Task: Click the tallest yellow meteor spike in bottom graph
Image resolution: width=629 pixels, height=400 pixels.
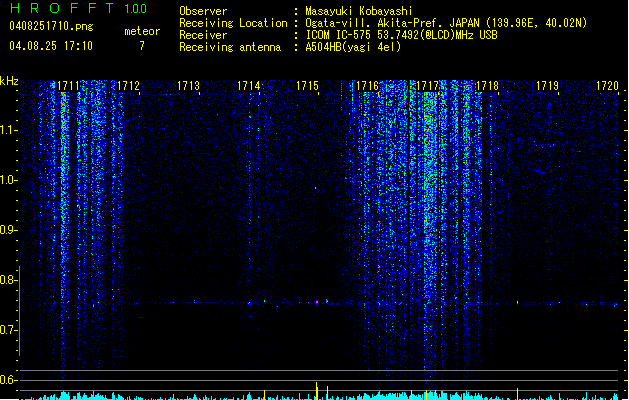Action: pyautogui.click(x=317, y=391)
